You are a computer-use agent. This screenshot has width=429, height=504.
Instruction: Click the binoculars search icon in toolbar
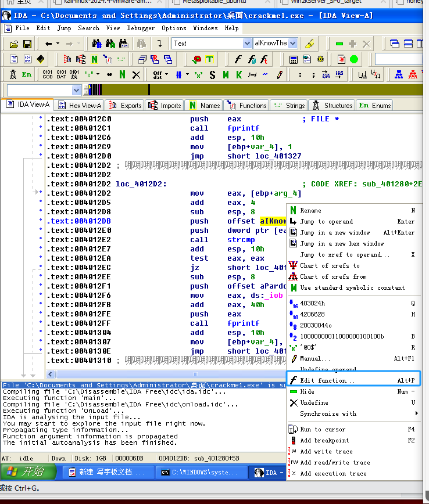[97, 44]
